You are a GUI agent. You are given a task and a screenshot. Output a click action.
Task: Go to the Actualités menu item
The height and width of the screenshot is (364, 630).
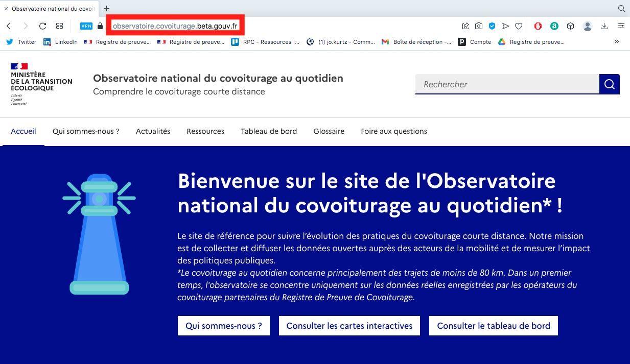(x=153, y=131)
